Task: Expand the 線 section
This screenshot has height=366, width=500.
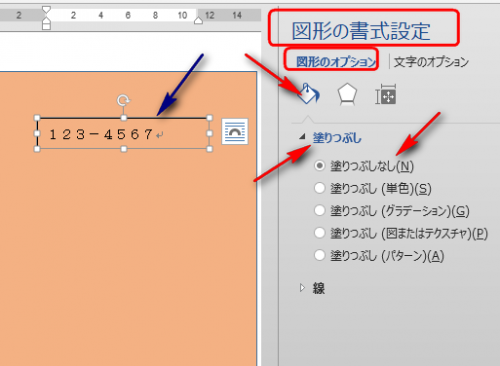Action: click(x=302, y=288)
